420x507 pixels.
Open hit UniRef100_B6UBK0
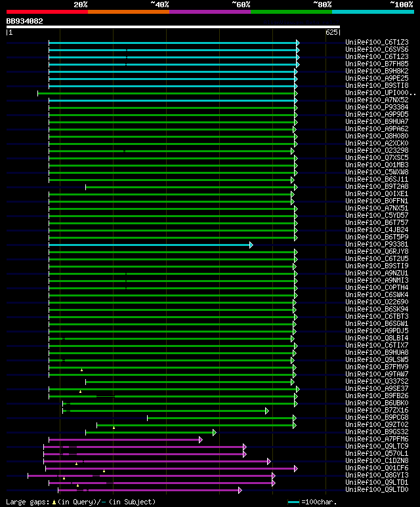click(x=377, y=403)
